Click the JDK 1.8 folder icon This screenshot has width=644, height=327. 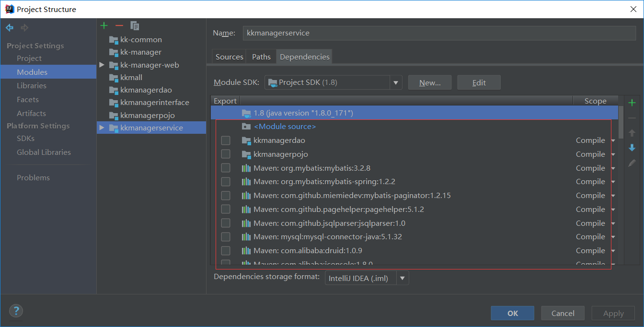point(246,113)
